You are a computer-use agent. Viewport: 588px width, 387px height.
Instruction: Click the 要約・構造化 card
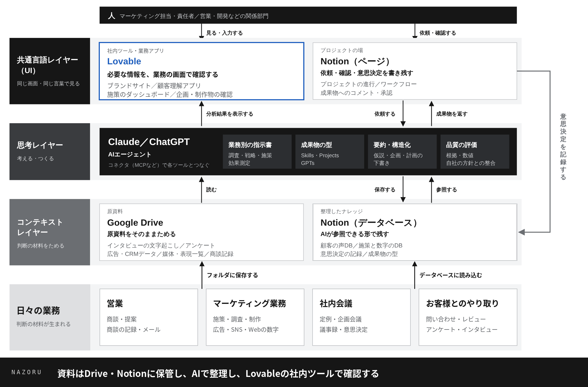tap(402, 152)
